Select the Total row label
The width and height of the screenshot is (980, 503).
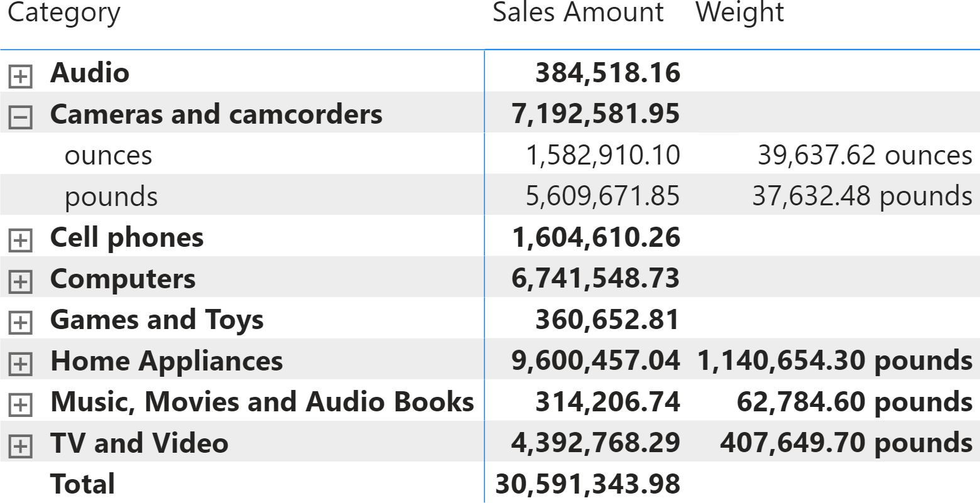(82, 484)
